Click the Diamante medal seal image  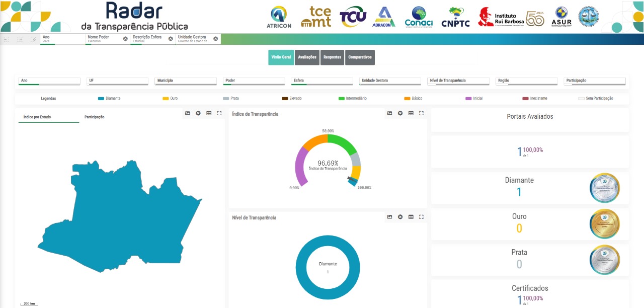(604, 188)
